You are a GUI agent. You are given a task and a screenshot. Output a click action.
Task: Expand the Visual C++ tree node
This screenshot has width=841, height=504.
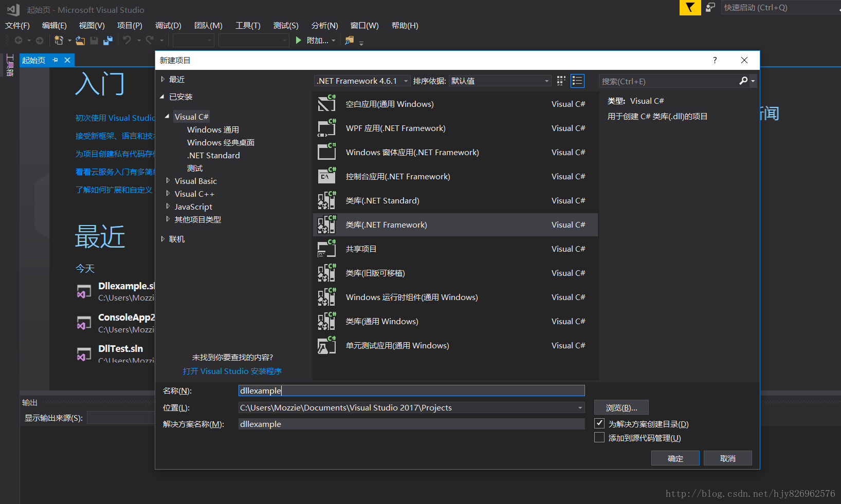coord(168,194)
